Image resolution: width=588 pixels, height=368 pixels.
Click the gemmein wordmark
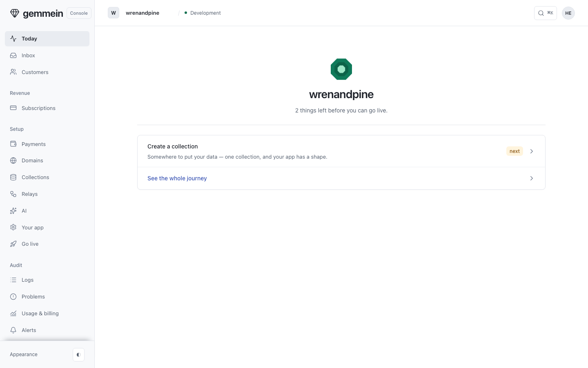click(43, 13)
